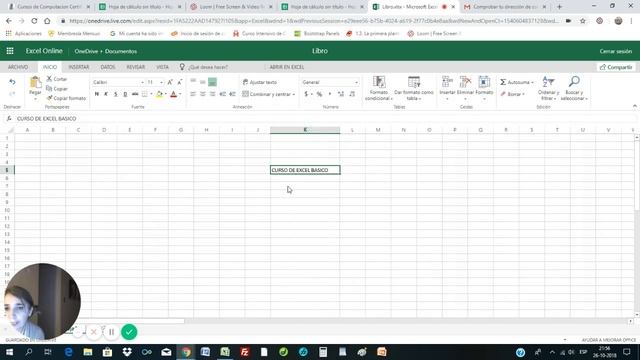Click the Ajustar texto wrap button
The image size is (640, 360).
pos(260,82)
